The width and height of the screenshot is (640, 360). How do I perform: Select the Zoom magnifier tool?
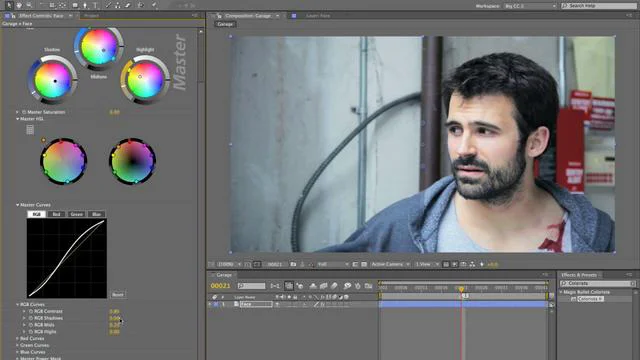[29, 5]
